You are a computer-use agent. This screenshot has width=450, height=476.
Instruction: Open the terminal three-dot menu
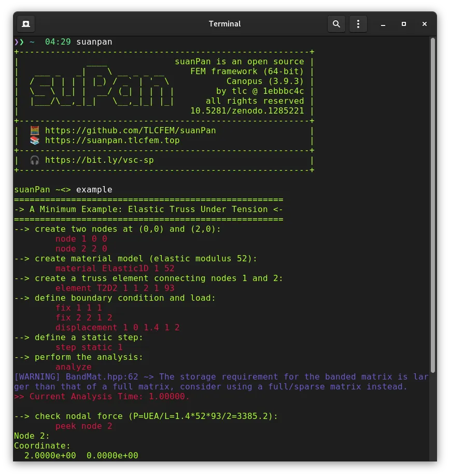click(358, 24)
